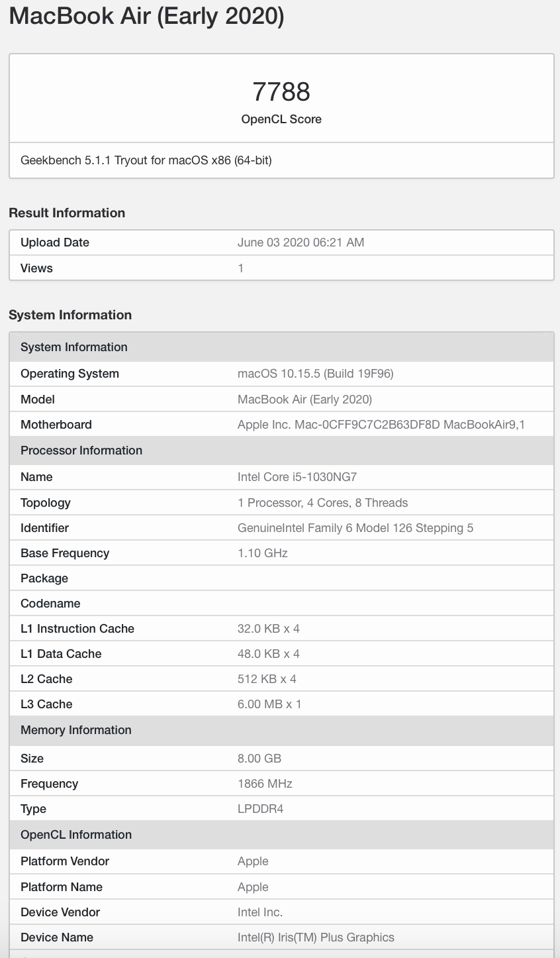Click the OpenCL Information header row
Image resolution: width=560 pixels, height=958 pixels.
[281, 835]
